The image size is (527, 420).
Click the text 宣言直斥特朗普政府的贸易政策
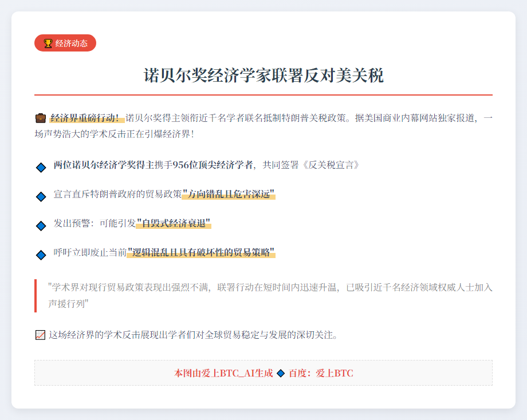[x=117, y=194]
